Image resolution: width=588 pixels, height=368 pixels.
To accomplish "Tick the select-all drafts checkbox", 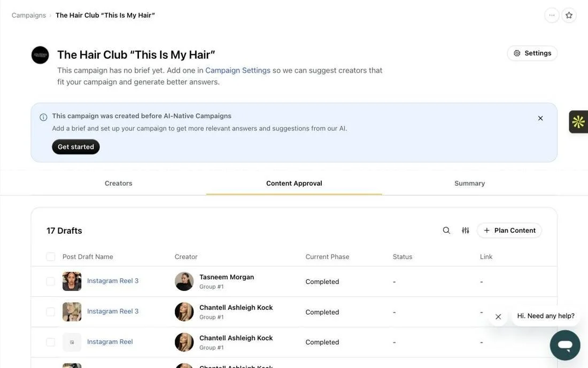I will tap(51, 257).
